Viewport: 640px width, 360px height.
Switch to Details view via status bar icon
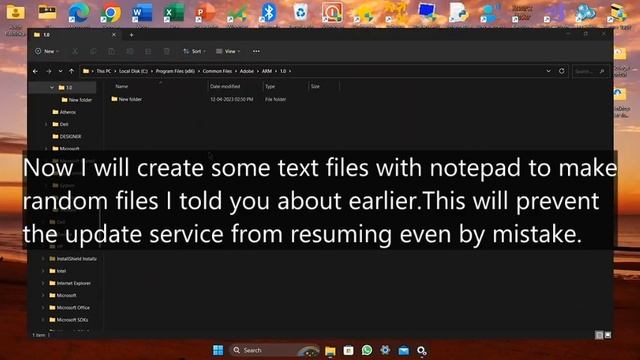(x=599, y=335)
